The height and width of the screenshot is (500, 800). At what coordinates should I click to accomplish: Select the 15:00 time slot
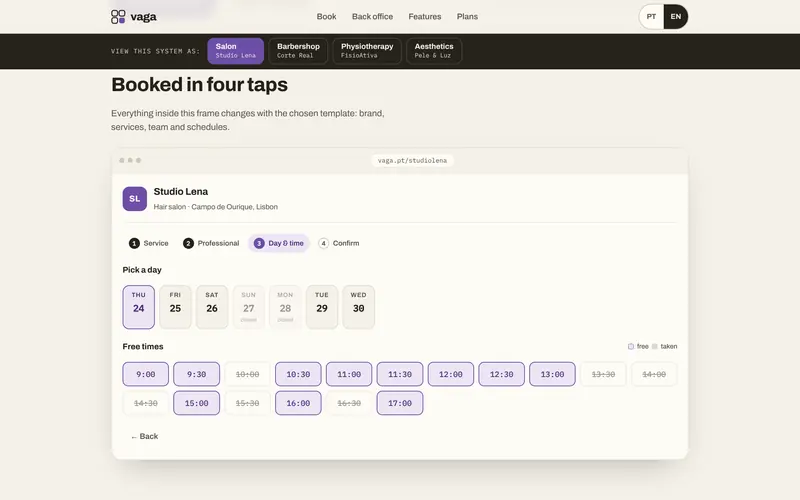pyautogui.click(x=196, y=403)
